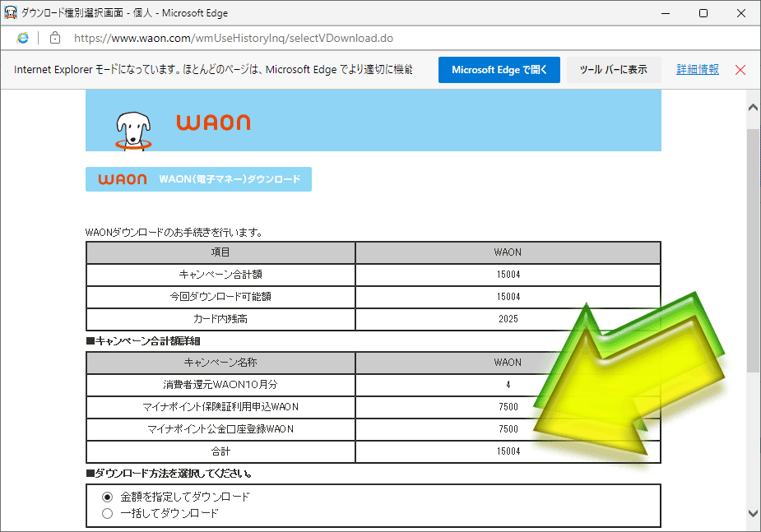Click the site security lock icon
Viewport: 761px width, 532px height.
pos(55,38)
